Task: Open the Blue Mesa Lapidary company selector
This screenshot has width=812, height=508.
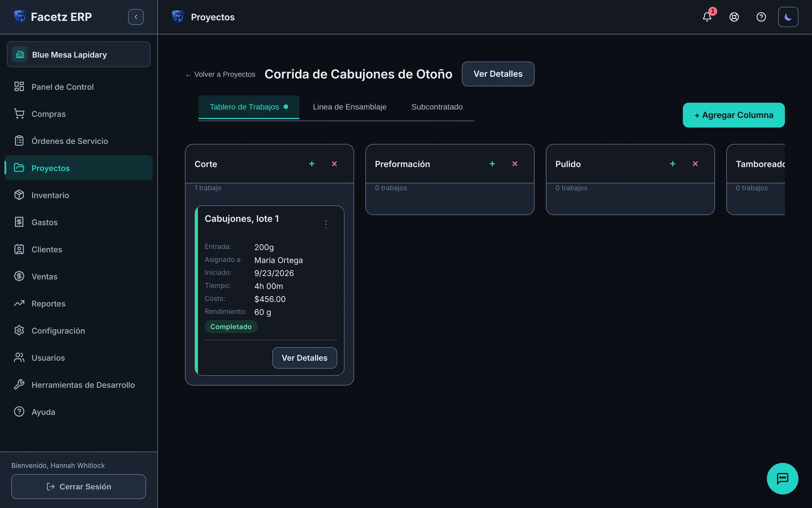Action: 78,54
